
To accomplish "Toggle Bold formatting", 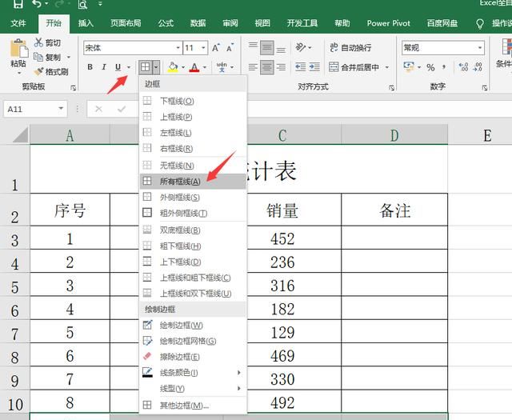I will point(90,67).
